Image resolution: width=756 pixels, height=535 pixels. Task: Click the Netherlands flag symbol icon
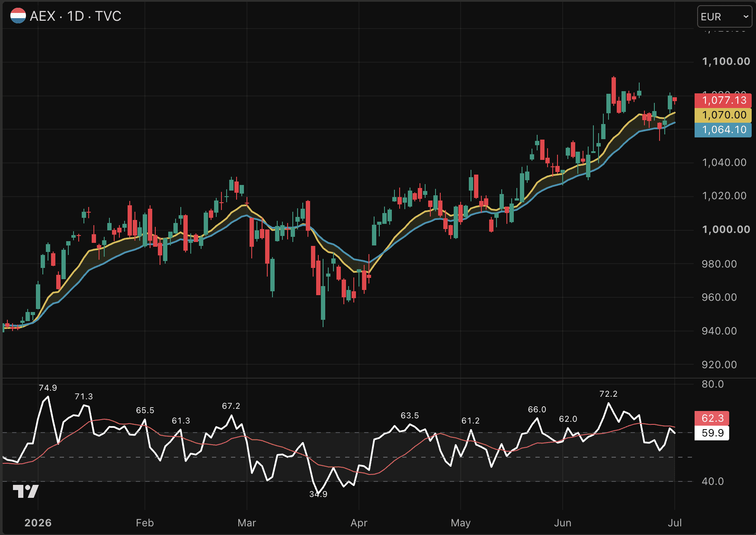point(18,16)
